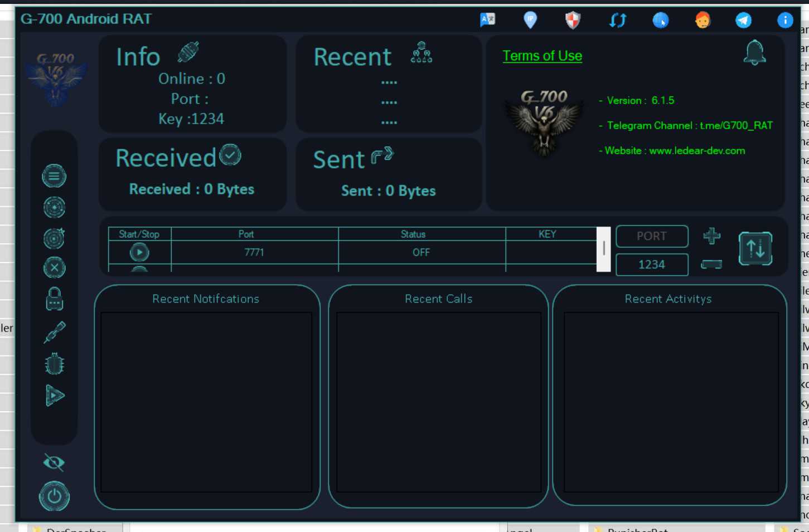809x532 pixels.
Task: Click the minus icon to remove a port
Action: click(711, 264)
